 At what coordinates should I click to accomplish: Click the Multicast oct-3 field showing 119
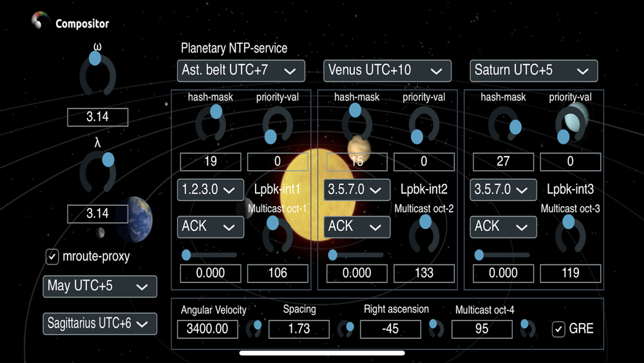click(x=571, y=273)
